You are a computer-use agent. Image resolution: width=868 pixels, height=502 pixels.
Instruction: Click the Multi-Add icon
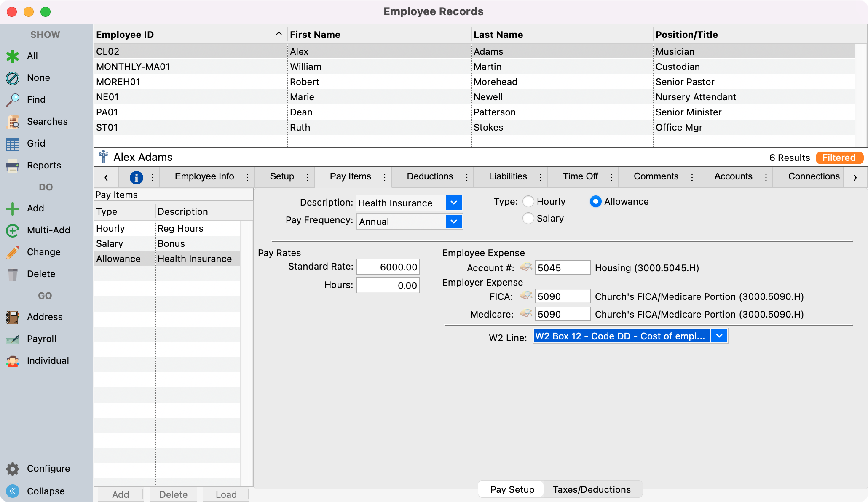pyautogui.click(x=13, y=230)
